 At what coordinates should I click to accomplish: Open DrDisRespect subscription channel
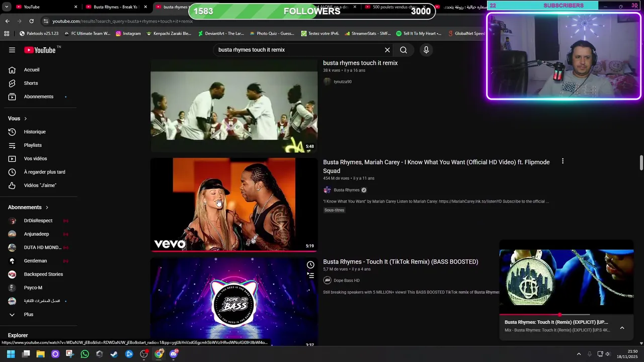pos(38,221)
